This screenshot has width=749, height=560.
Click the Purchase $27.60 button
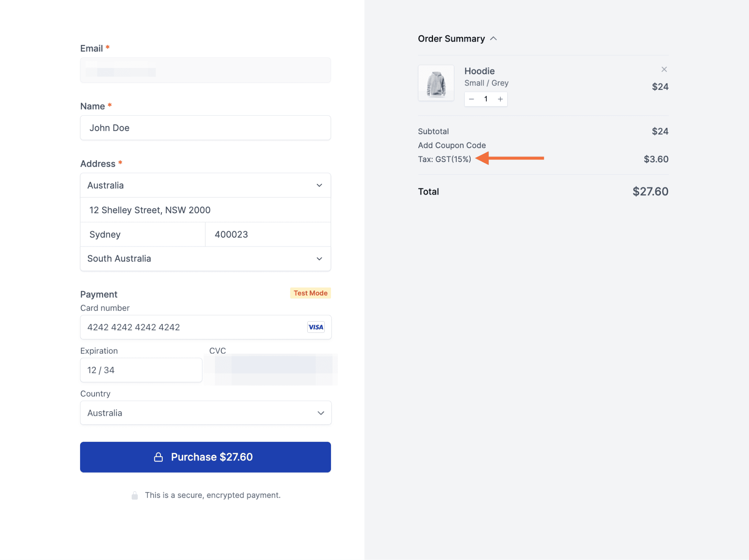coord(205,457)
